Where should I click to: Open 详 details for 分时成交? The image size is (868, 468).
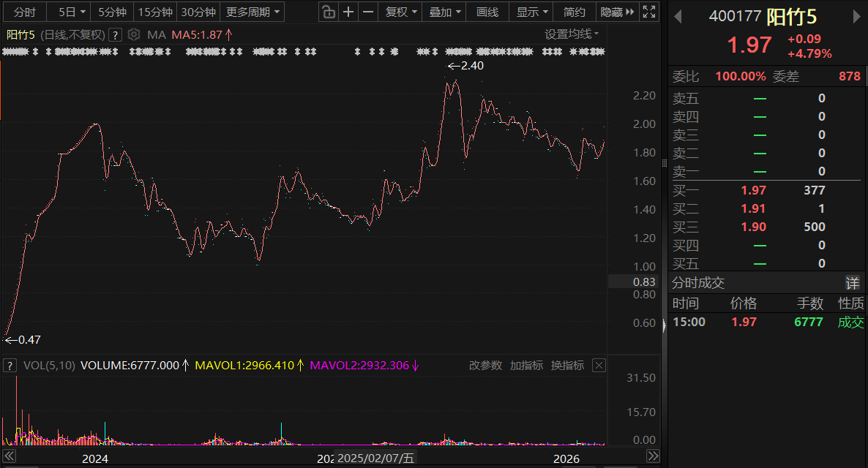(x=853, y=283)
